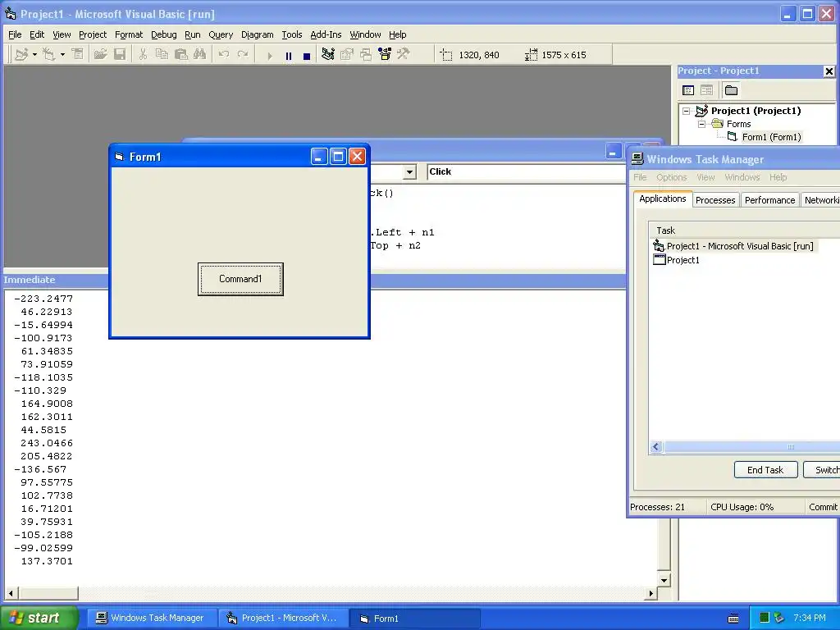Click the Redo toolbar icon
Viewport: 840px width, 630px height.
(x=243, y=55)
